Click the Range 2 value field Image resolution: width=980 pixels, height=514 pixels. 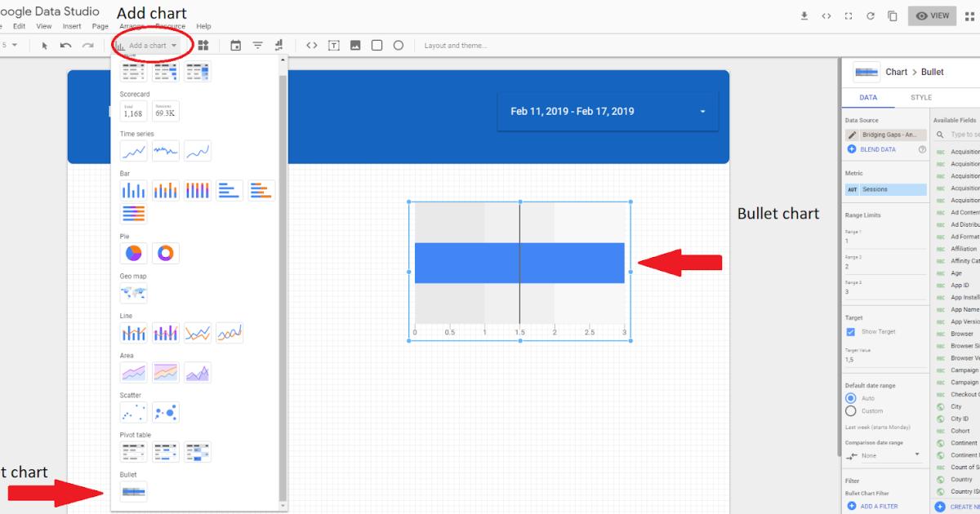click(885, 267)
